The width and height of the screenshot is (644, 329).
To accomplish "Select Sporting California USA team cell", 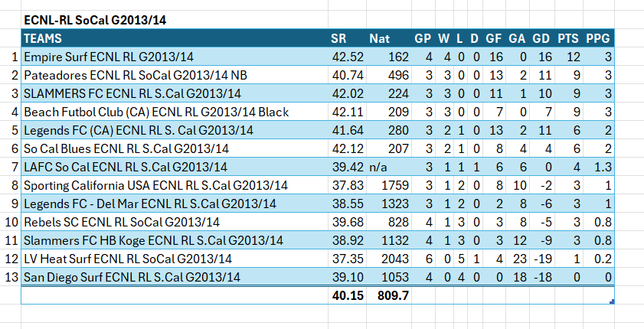I will click(175, 185).
